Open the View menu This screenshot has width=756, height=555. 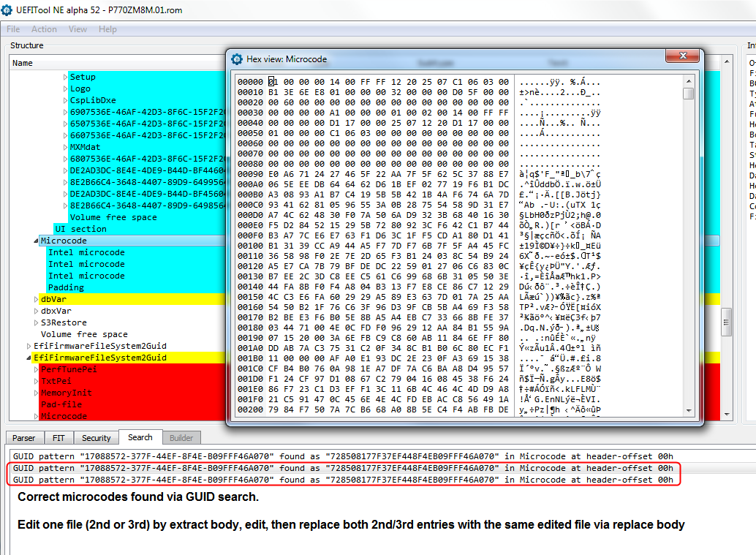click(x=78, y=29)
